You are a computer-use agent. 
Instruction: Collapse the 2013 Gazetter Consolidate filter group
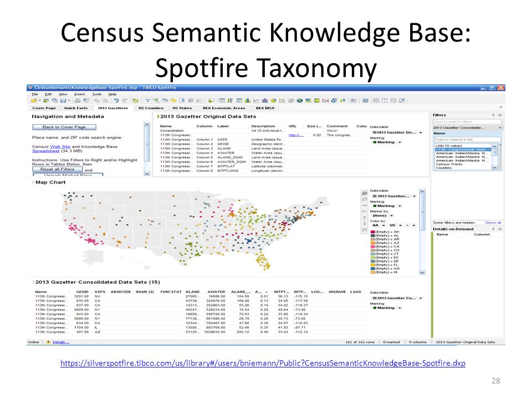500,127
